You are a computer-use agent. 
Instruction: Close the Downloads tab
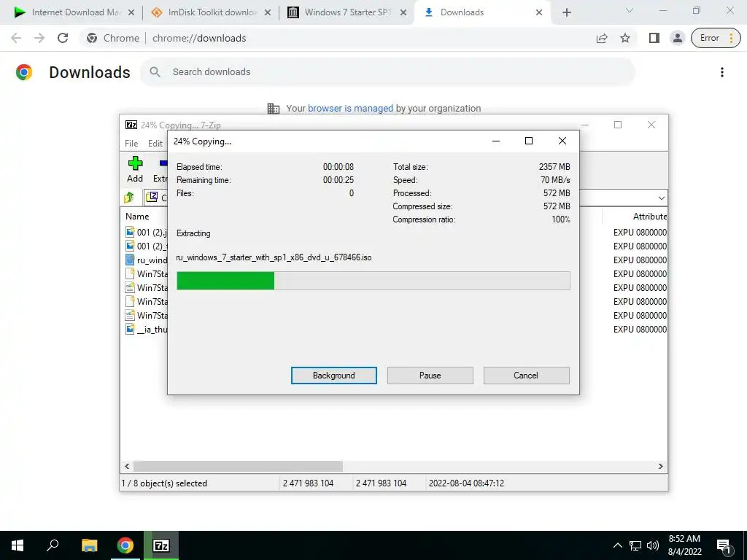pos(539,12)
